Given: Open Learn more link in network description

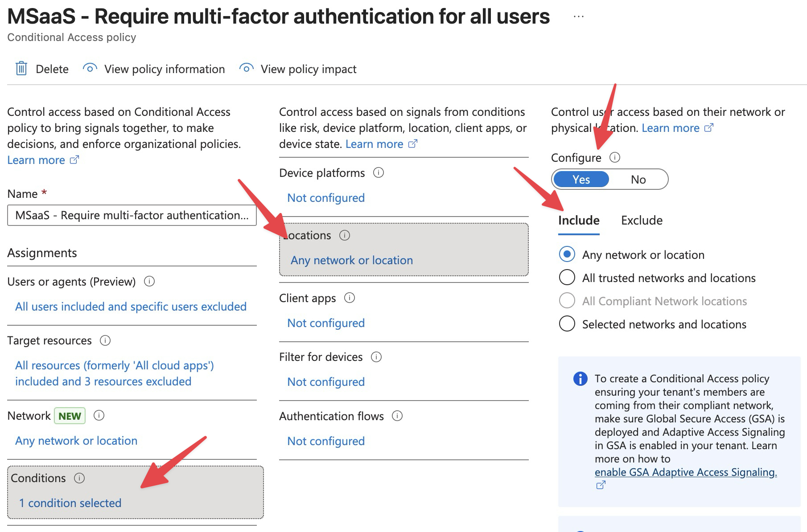Looking at the screenshot, I should pos(677,128).
